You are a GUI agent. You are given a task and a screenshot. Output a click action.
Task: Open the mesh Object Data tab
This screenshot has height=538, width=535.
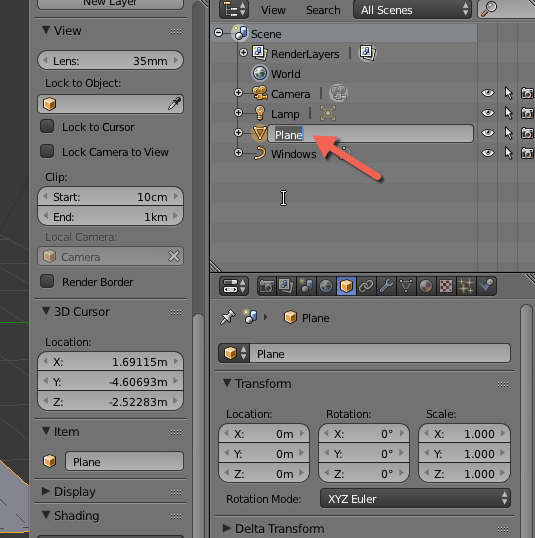[406, 286]
